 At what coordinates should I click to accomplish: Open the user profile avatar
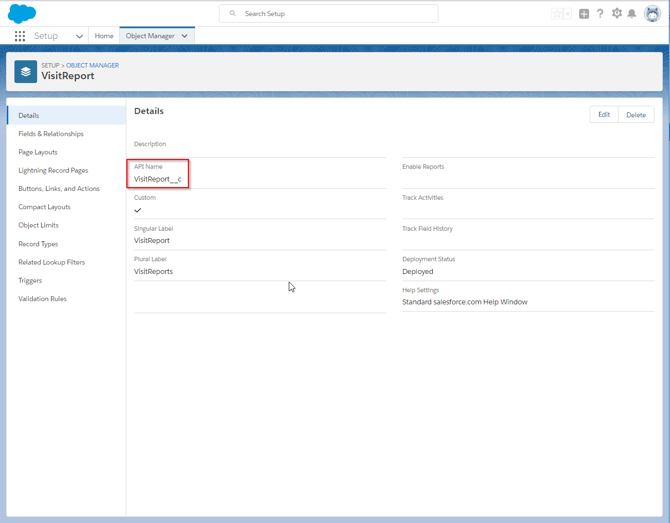[652, 14]
